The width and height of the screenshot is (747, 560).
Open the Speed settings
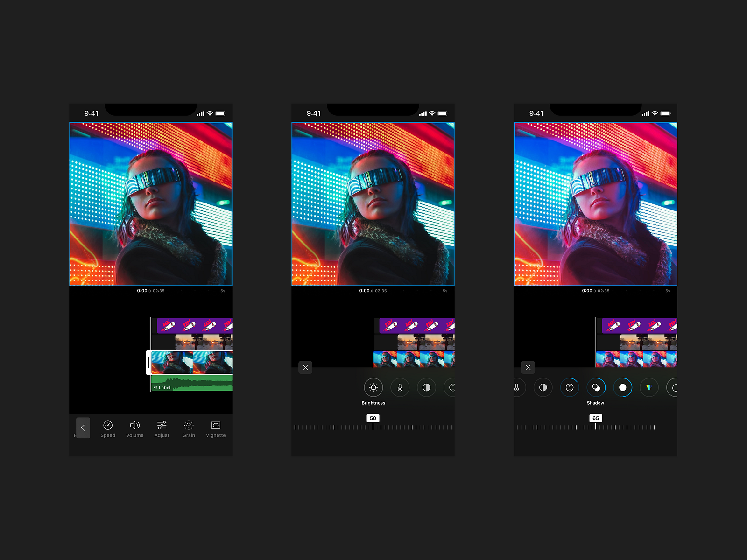click(x=107, y=428)
